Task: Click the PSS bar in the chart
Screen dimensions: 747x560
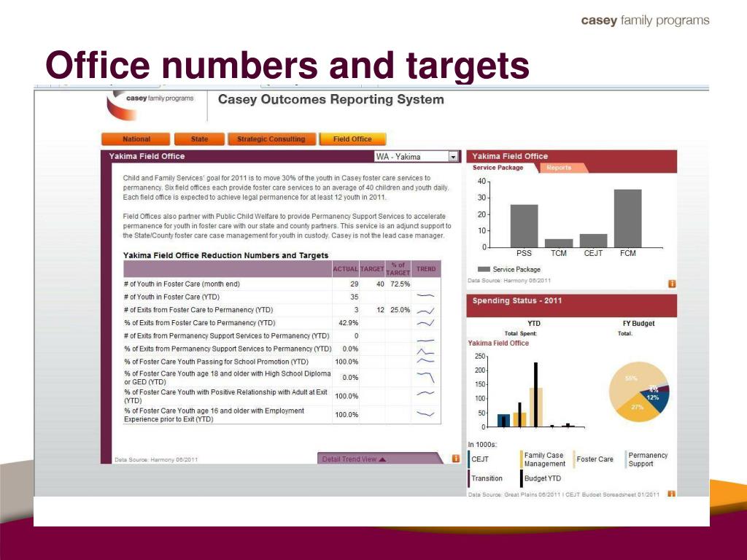Action: pyautogui.click(x=524, y=226)
